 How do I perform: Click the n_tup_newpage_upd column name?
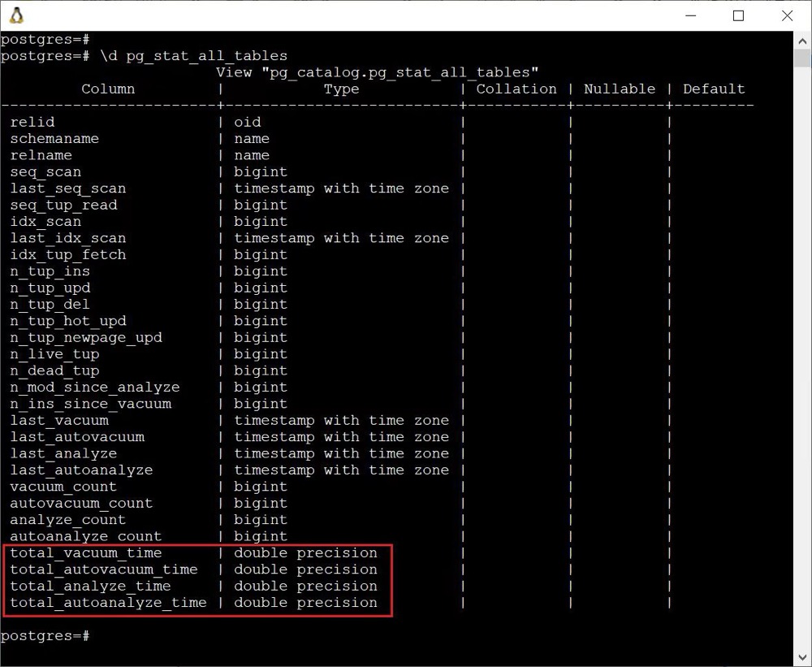(86, 338)
